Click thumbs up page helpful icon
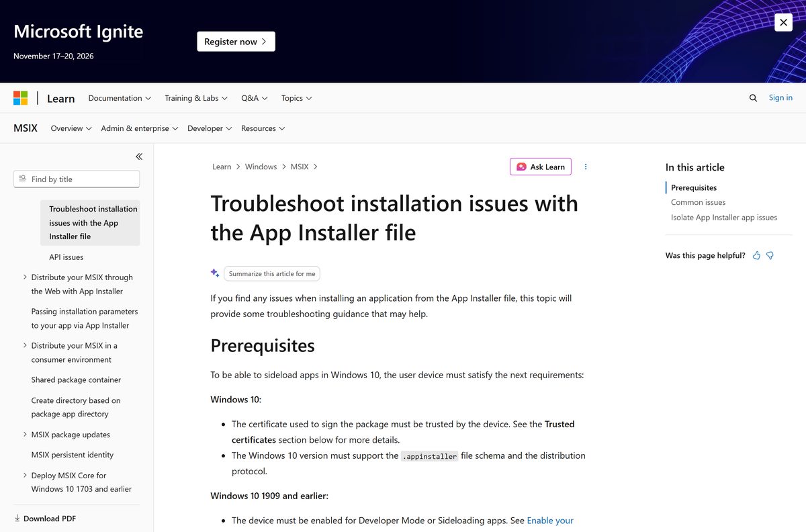Screen dimensions: 806x532 coord(757,255)
